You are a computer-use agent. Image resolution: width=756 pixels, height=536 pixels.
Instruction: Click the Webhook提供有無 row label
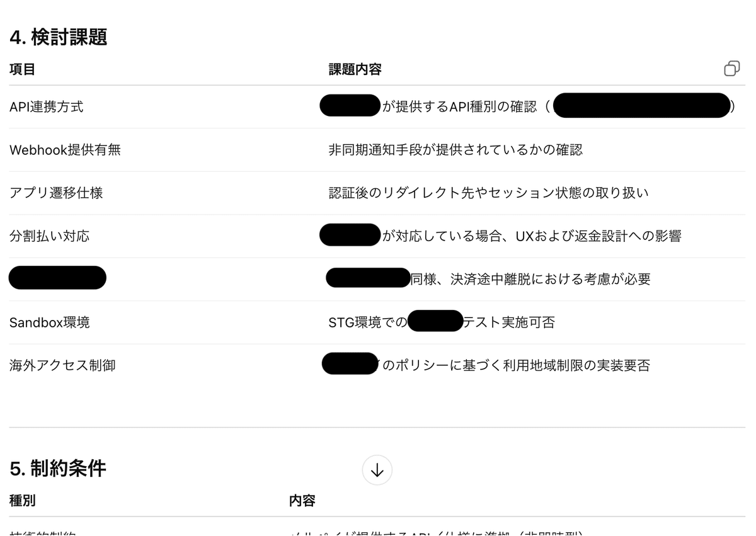click(65, 150)
